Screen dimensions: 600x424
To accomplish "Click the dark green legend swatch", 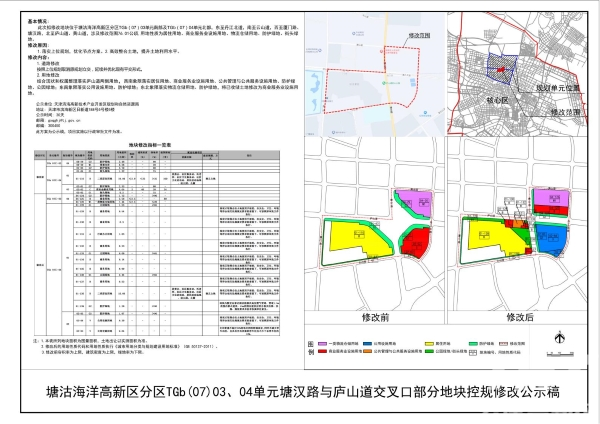I will point(429,351).
